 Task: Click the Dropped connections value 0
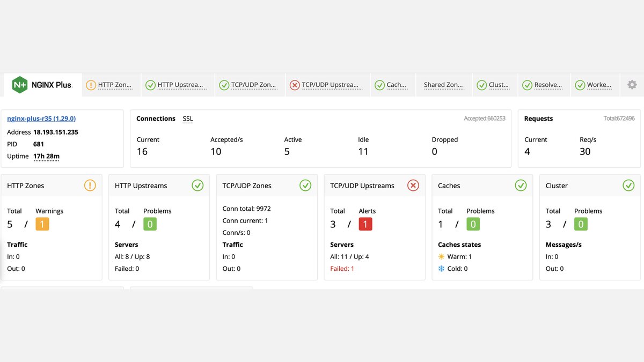(435, 151)
